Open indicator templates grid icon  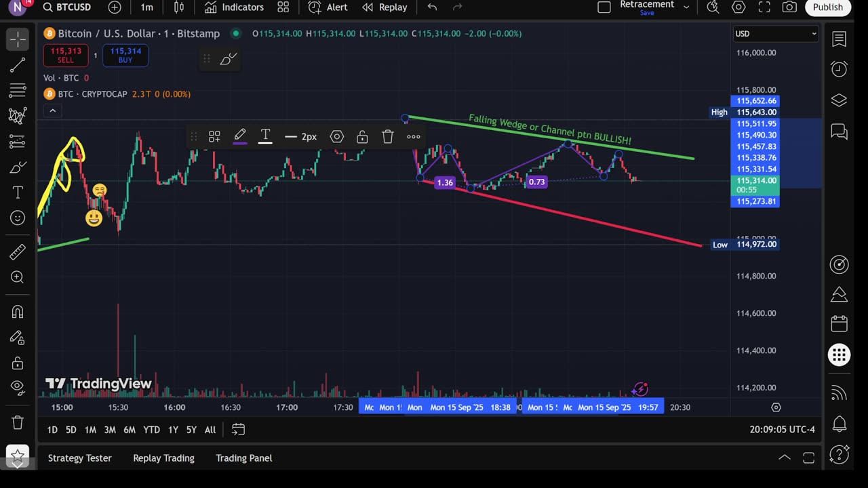(x=283, y=7)
